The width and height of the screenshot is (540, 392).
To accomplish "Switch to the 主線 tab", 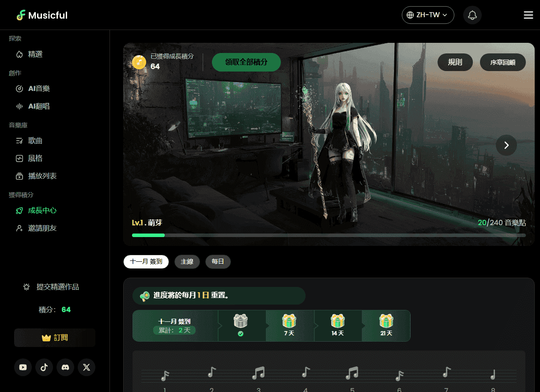I will click(187, 262).
